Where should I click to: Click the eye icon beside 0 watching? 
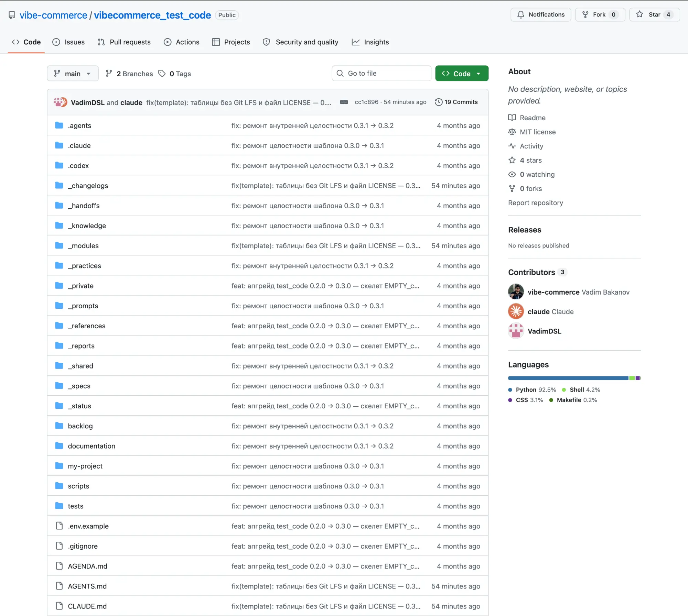point(512,174)
